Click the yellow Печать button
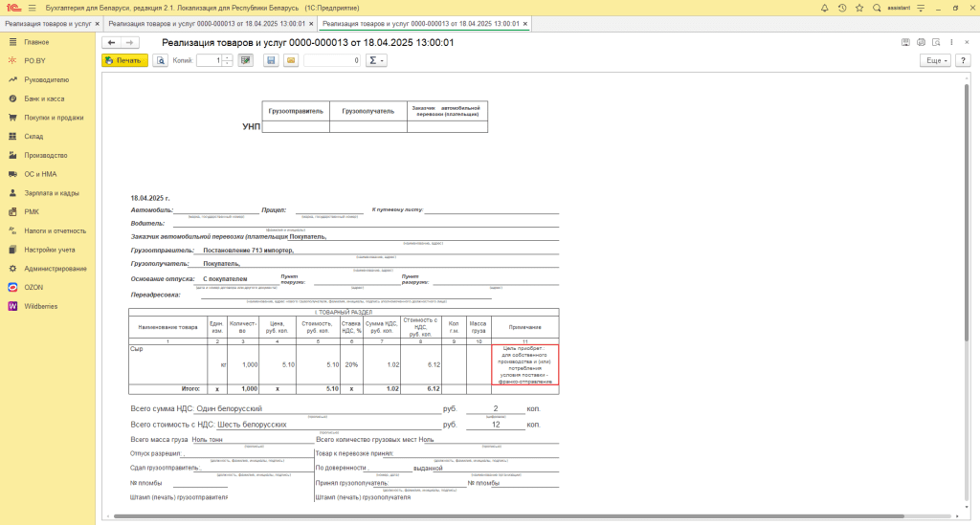 125,60
